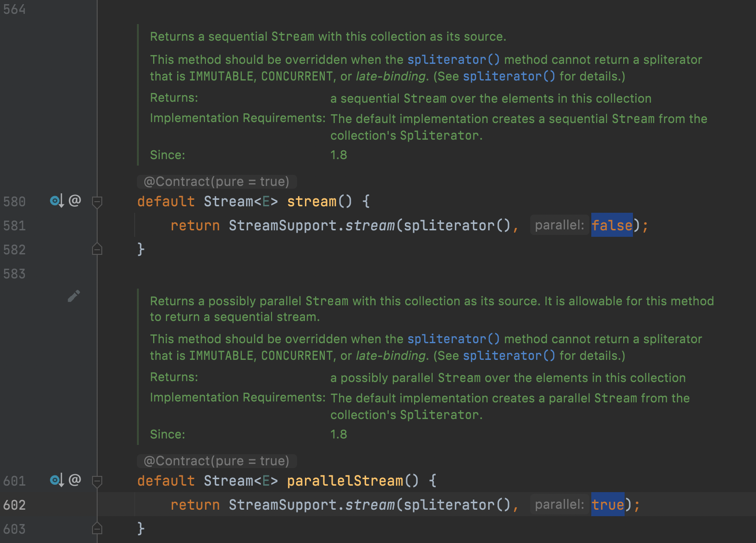Collapse the stream() method at line 580

click(97, 202)
